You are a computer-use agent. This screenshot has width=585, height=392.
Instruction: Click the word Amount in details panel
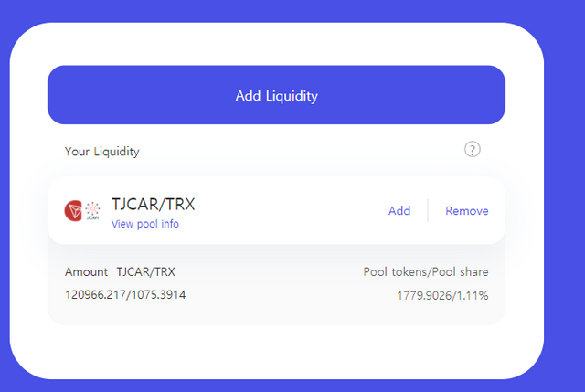click(86, 272)
